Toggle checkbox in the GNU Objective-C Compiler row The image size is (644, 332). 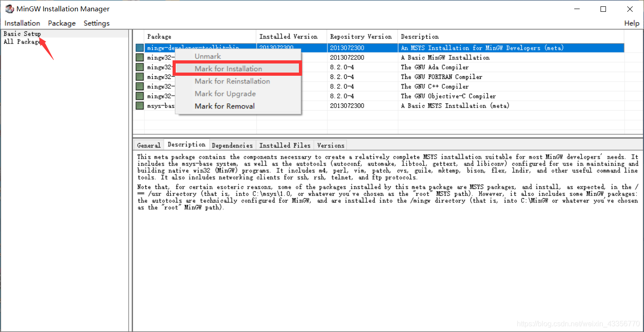click(x=139, y=96)
